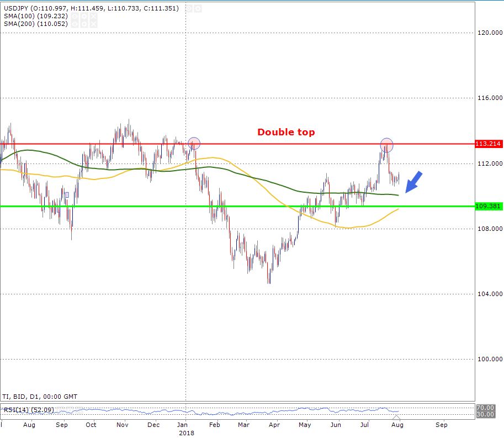The image size is (504, 438).
Task: Hide the SMA(100) indicator
Action: coord(75,17)
